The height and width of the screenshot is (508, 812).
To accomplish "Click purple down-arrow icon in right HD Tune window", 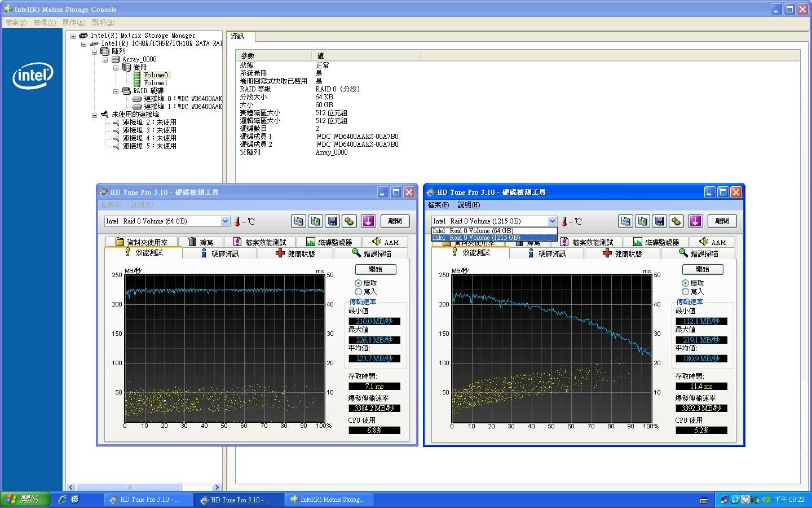I will click(695, 221).
